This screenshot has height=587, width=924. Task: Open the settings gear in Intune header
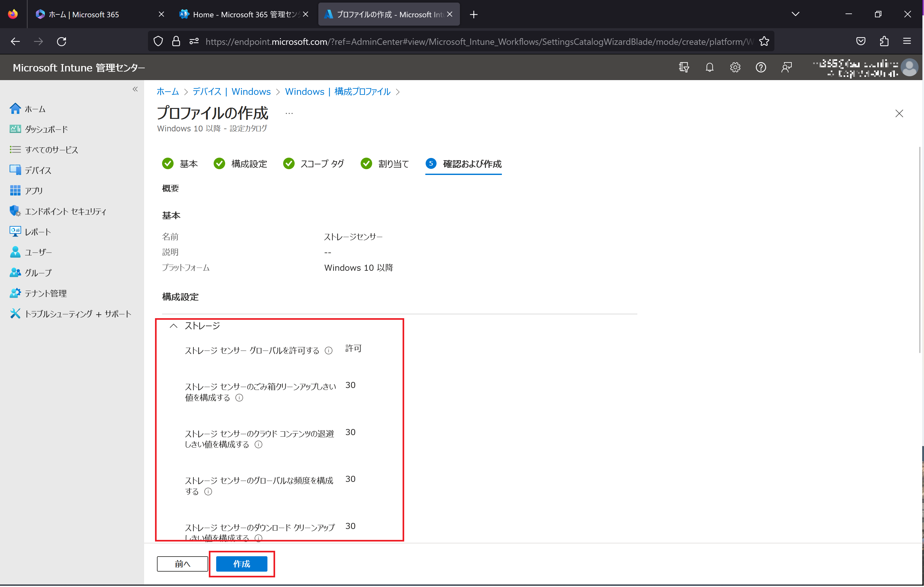coord(735,67)
